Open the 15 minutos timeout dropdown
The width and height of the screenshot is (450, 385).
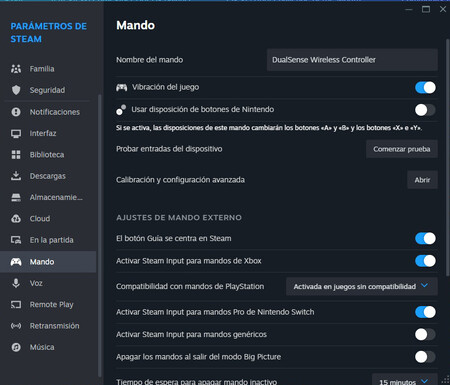coord(404,380)
